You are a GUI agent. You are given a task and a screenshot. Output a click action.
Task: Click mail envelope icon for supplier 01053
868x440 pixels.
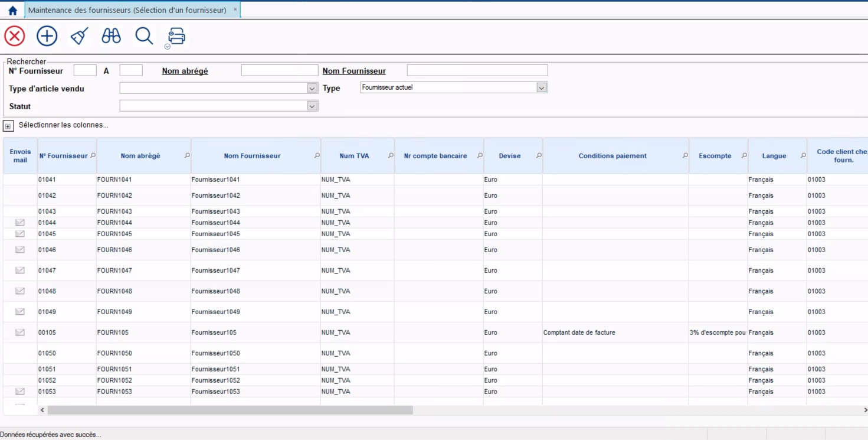click(x=20, y=392)
